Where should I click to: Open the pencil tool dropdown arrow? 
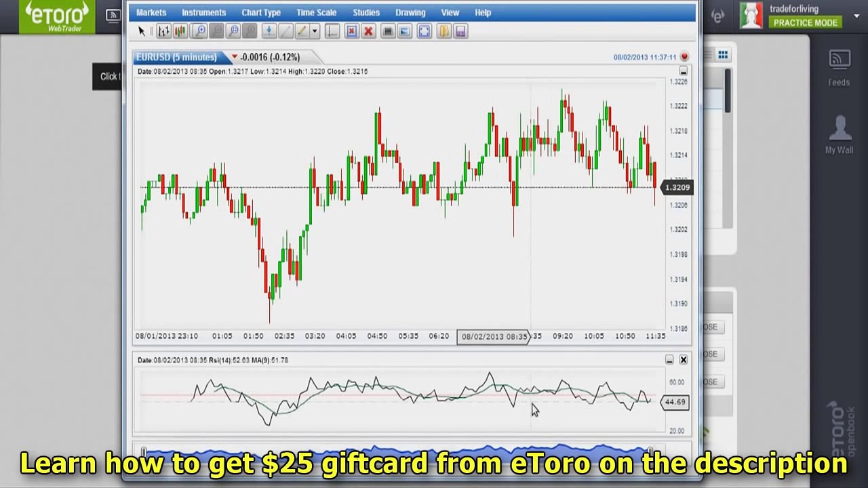click(x=314, y=31)
